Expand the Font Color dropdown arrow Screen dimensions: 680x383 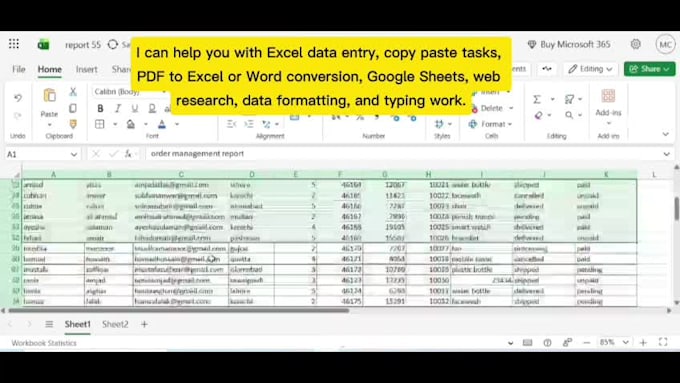point(177,124)
